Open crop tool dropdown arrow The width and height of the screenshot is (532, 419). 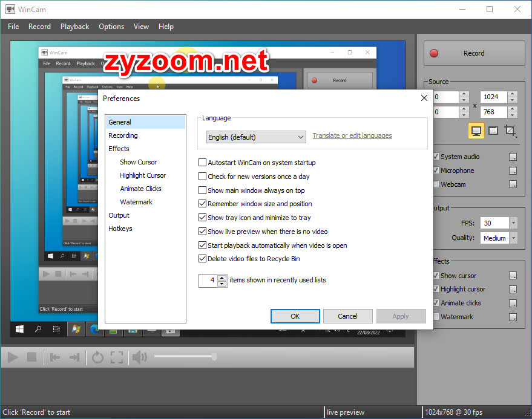516,137
